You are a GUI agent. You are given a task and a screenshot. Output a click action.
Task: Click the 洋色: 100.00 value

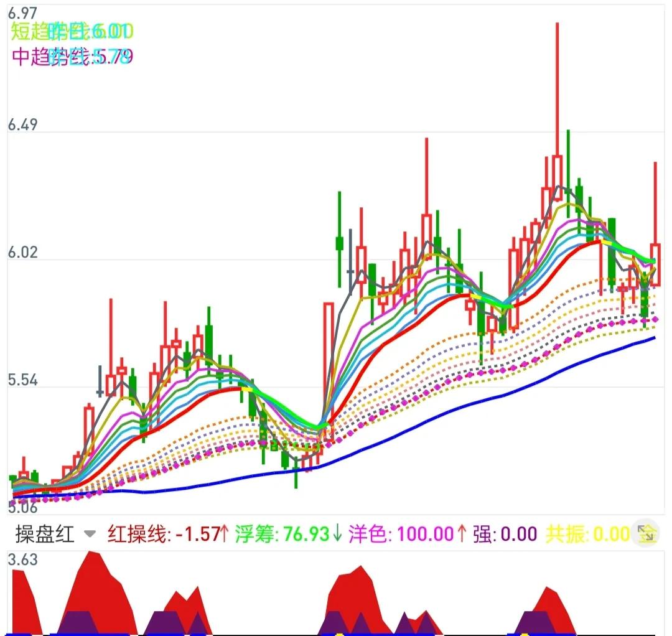pyautogui.click(x=407, y=534)
